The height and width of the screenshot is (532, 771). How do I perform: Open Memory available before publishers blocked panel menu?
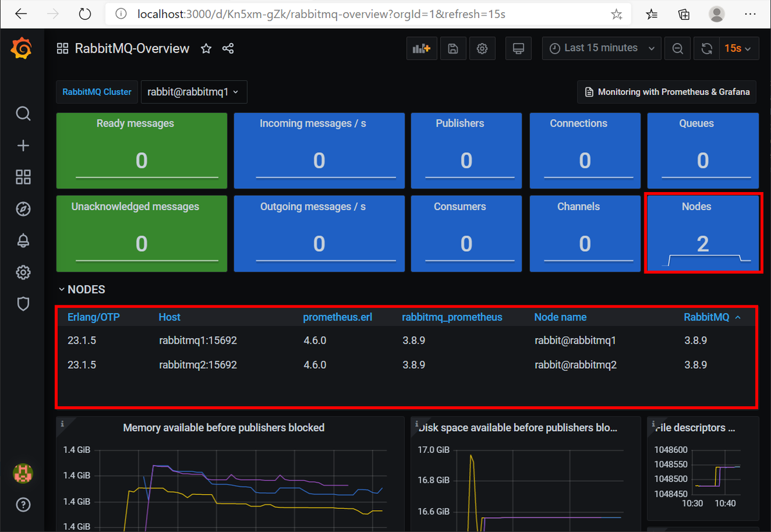(224, 427)
